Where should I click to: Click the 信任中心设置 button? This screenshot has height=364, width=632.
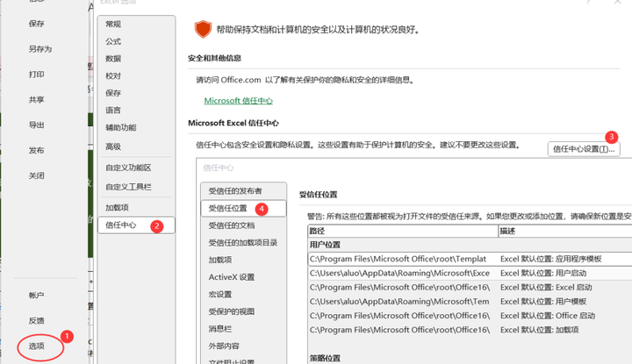click(x=584, y=149)
